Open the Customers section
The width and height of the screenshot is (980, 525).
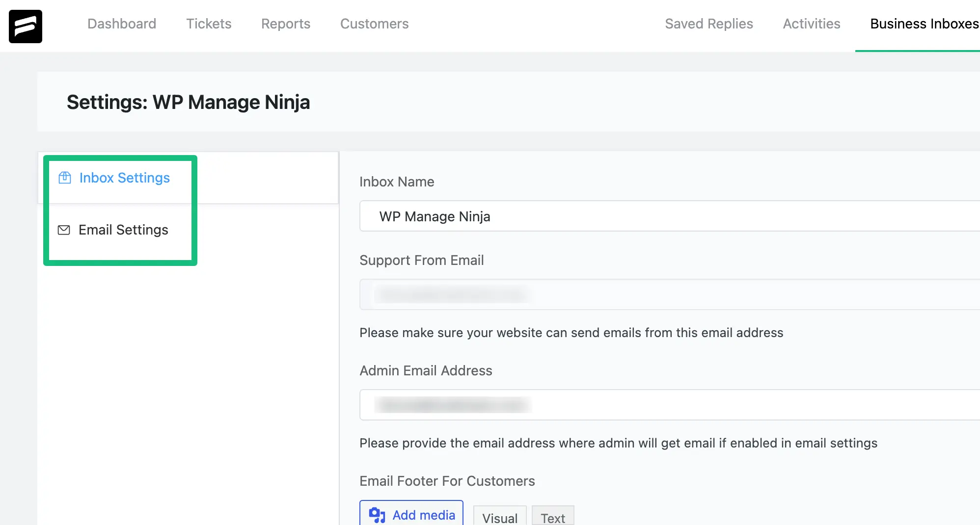pyautogui.click(x=375, y=24)
